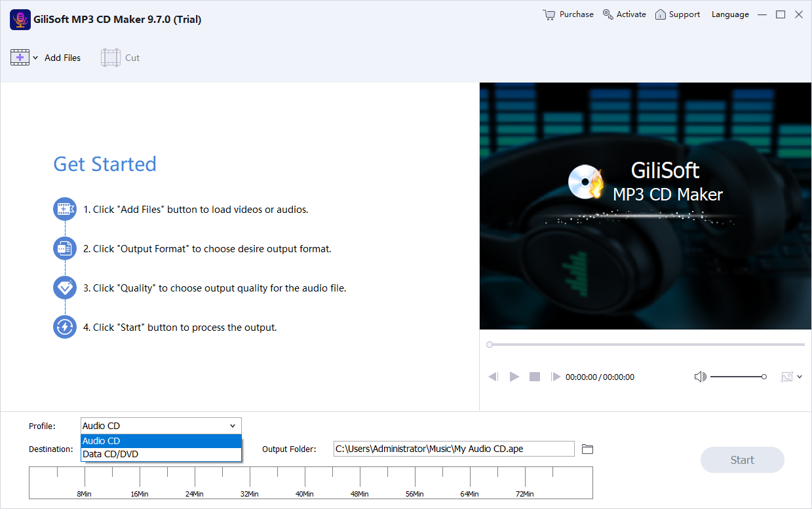Click the 40Min disc capacity marker
This screenshot has height=509, width=812.
point(304,493)
